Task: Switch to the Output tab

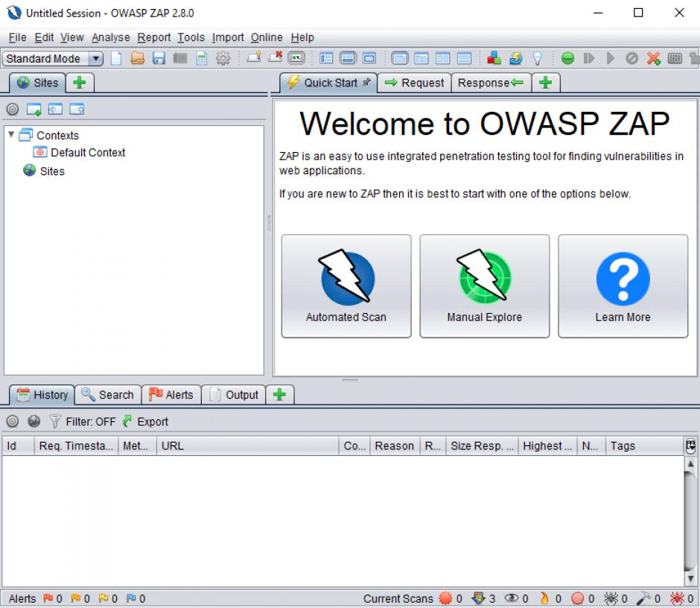Action: [x=234, y=395]
